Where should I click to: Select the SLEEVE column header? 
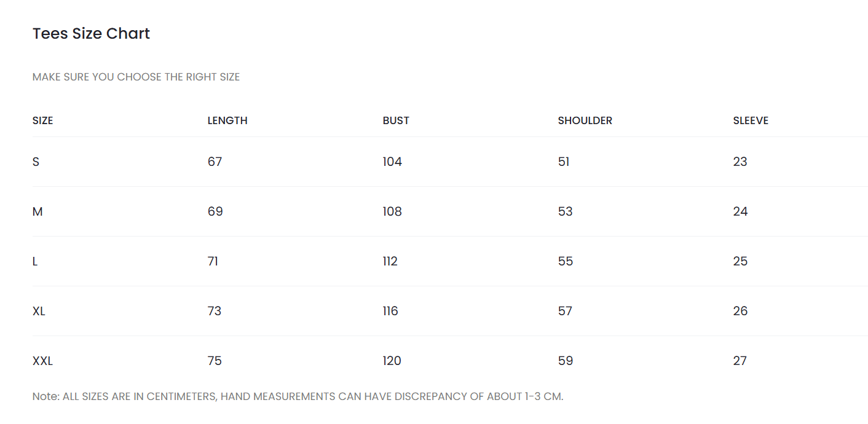[751, 120]
